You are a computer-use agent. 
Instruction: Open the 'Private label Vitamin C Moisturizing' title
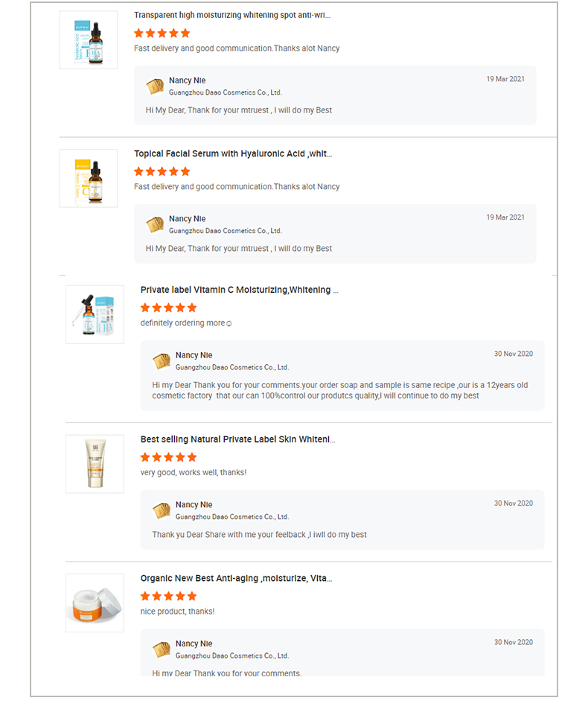point(240,290)
